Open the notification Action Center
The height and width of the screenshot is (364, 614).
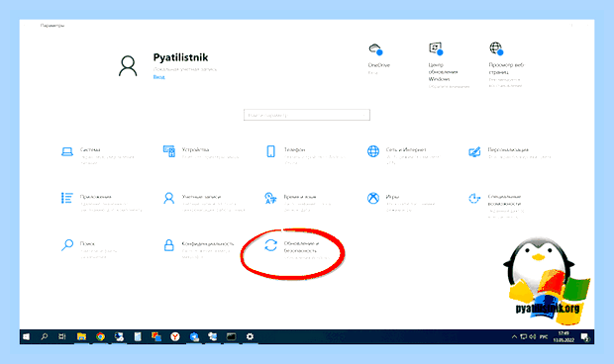coord(585,337)
